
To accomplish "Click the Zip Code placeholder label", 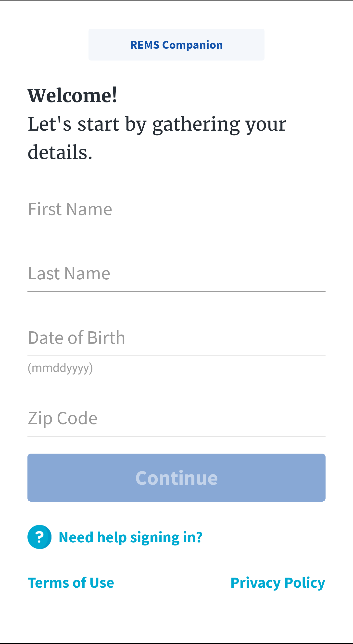I will click(x=63, y=419).
